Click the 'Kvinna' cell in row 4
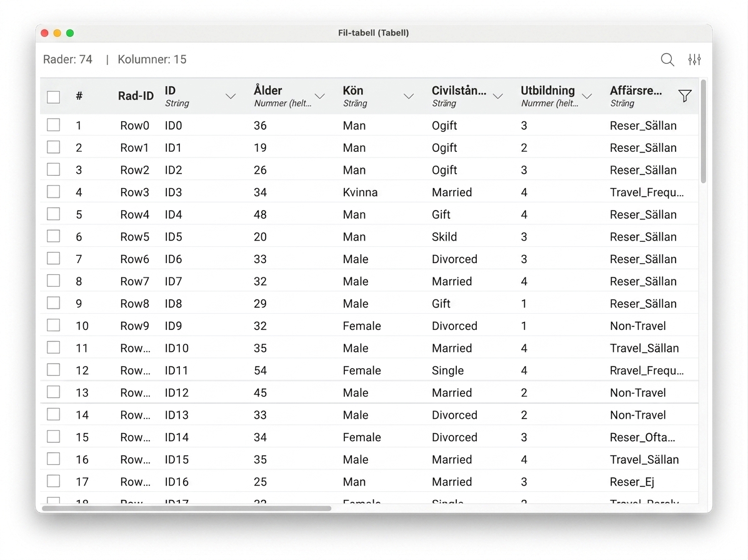748x560 pixels. click(x=360, y=192)
